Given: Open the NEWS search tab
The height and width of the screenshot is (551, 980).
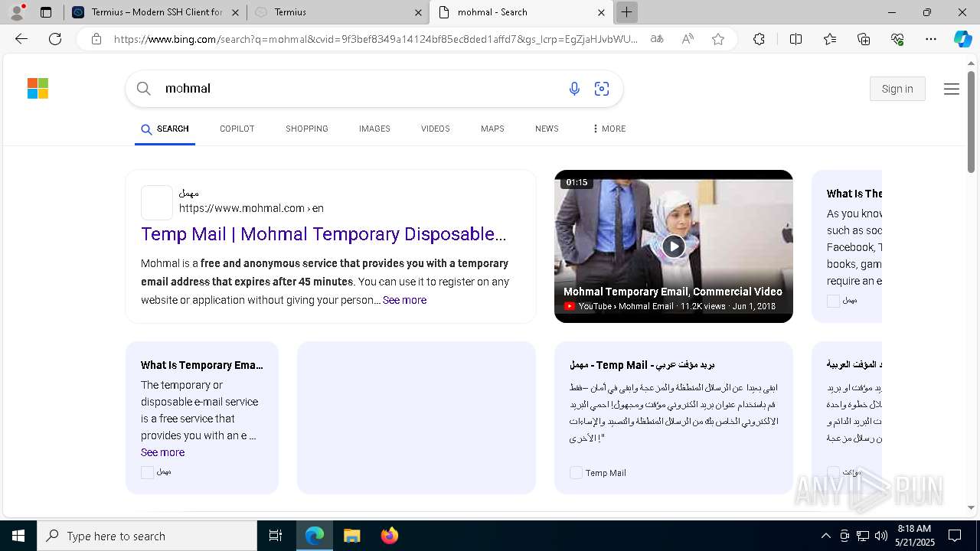Looking at the screenshot, I should click(547, 129).
